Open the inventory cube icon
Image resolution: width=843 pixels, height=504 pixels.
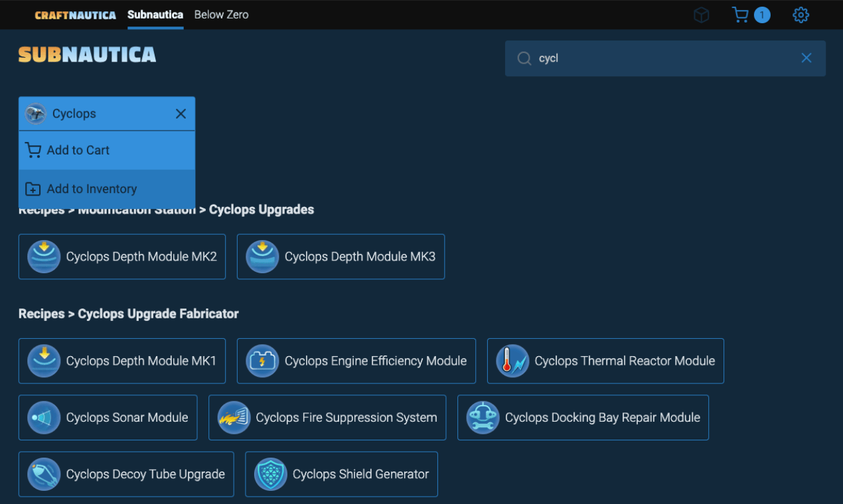(x=702, y=15)
